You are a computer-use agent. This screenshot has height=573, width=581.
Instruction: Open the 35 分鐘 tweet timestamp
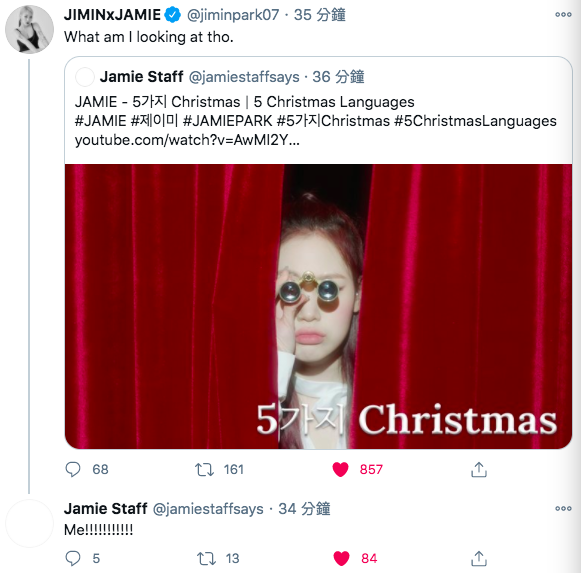319,15
